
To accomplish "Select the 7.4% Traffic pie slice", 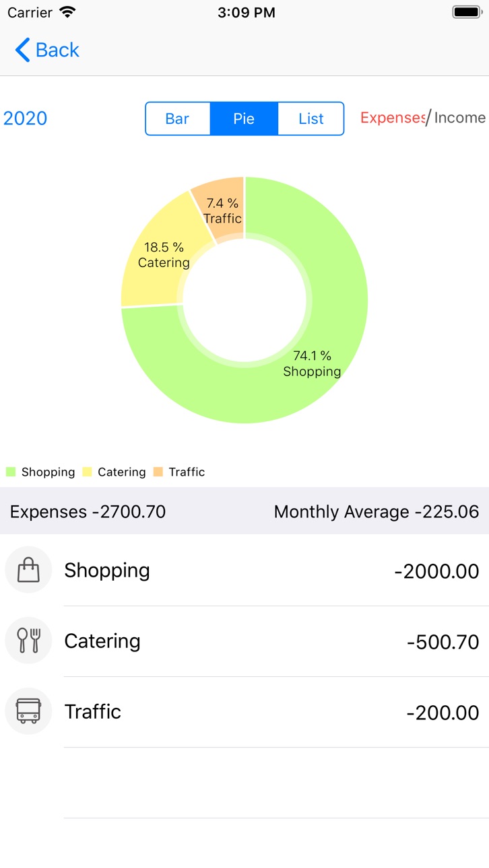I will [222, 207].
